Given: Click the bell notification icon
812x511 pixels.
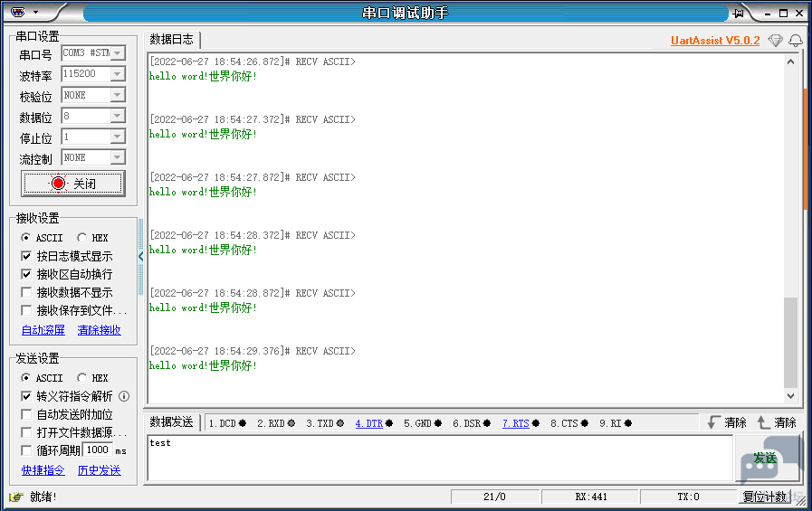Looking at the screenshot, I should (x=796, y=41).
